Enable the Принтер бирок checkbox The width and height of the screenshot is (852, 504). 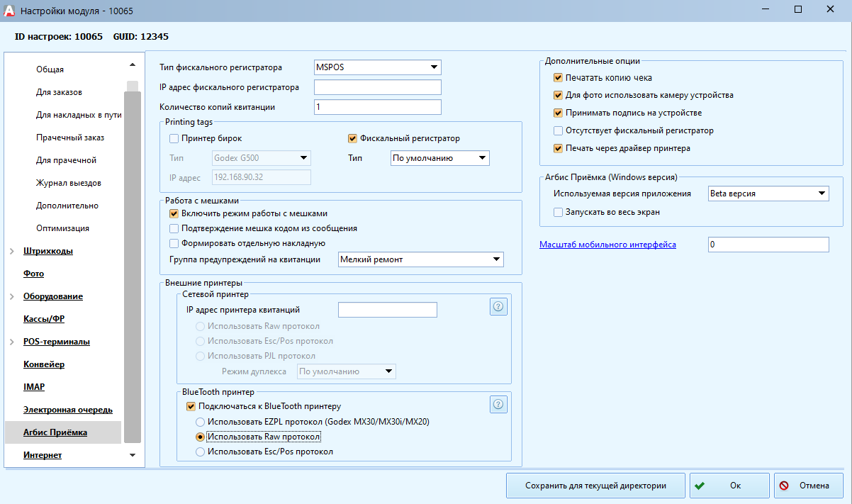[x=174, y=138]
